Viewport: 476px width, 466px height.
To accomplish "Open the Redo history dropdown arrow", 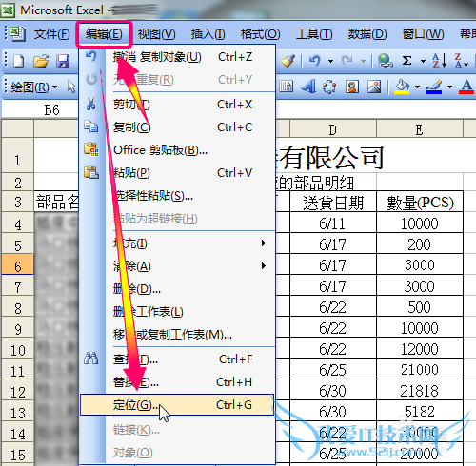I will (x=363, y=61).
